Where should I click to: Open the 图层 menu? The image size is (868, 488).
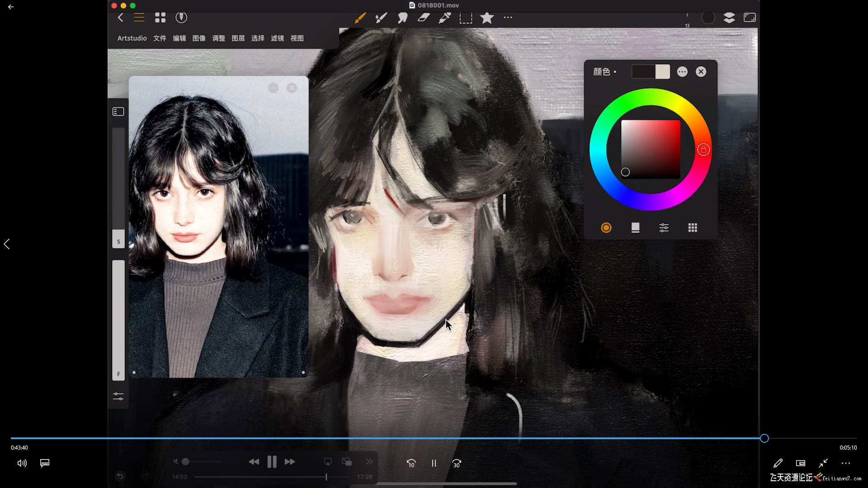238,38
